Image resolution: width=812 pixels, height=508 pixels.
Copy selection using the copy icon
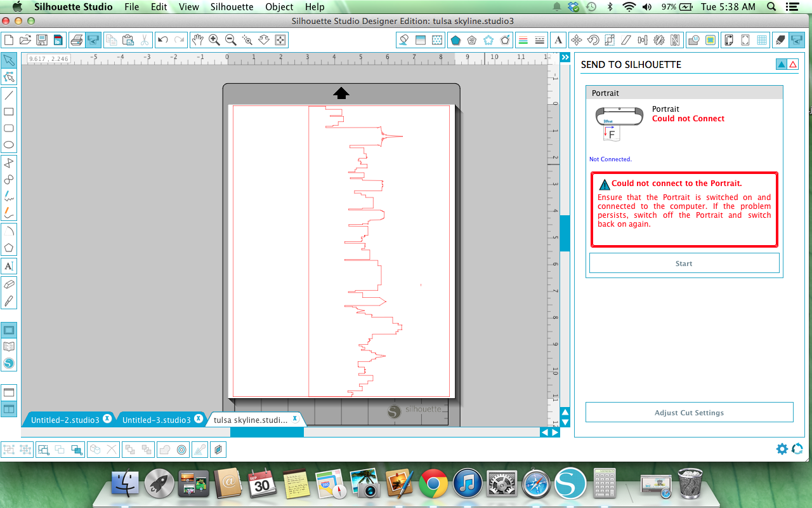coord(112,40)
